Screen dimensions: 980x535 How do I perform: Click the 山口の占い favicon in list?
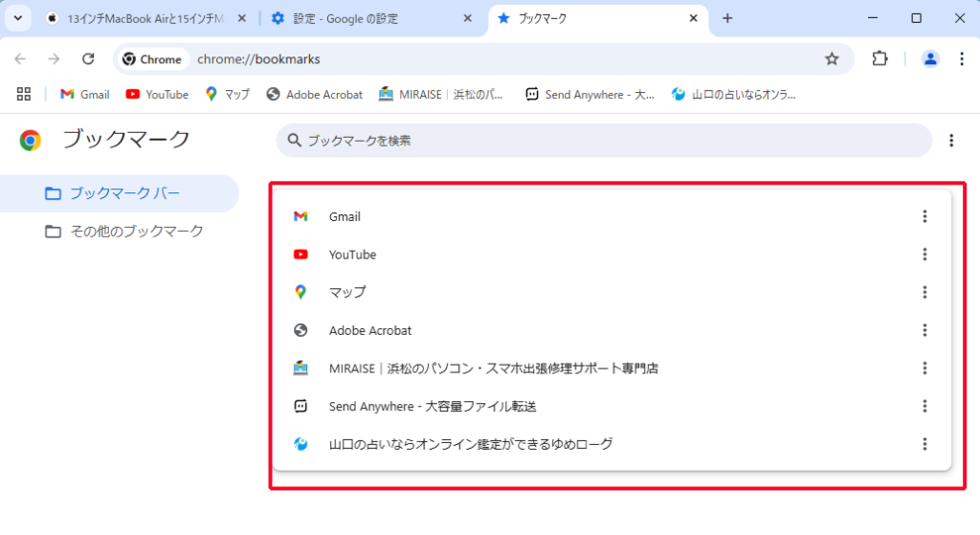coord(301,444)
